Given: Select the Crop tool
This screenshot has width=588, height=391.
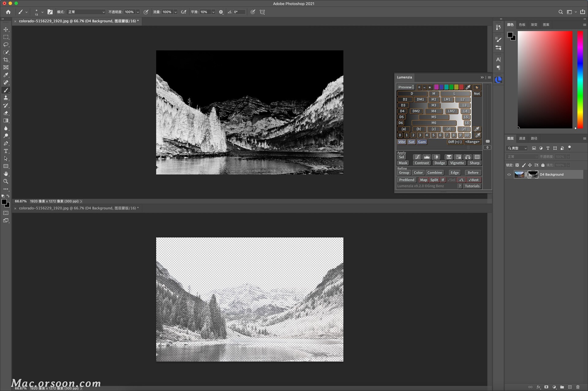Looking at the screenshot, I should point(6,60).
